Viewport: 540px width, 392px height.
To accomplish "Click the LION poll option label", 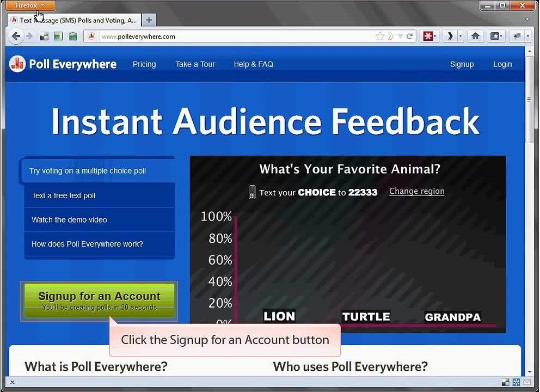I will pyautogui.click(x=279, y=316).
